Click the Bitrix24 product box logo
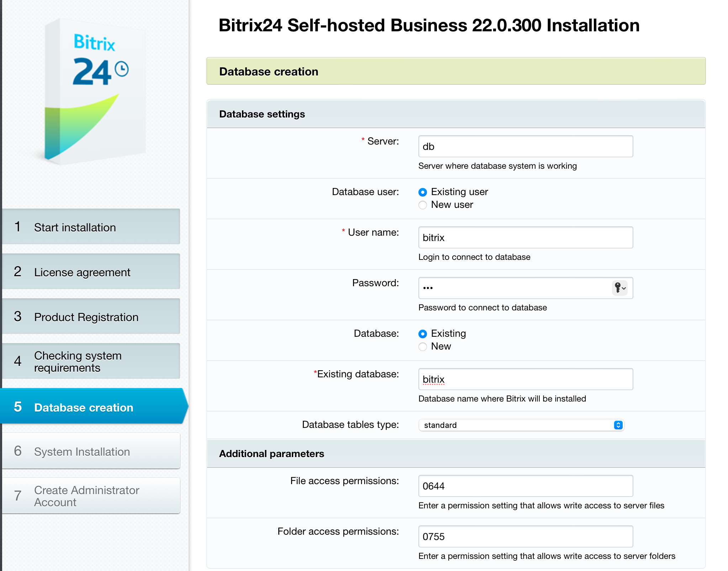Viewport: 728px width, 571px height. 95,92
